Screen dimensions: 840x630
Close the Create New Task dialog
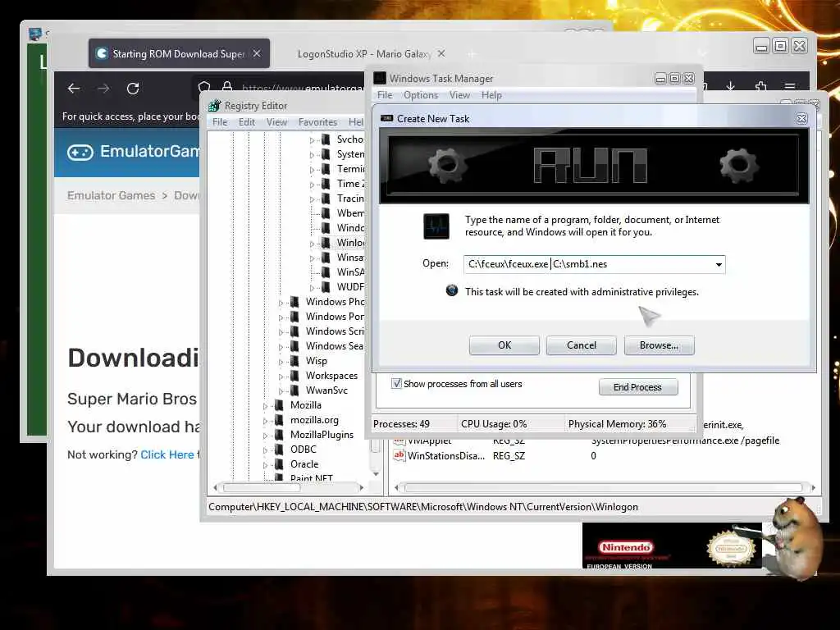[801, 118]
